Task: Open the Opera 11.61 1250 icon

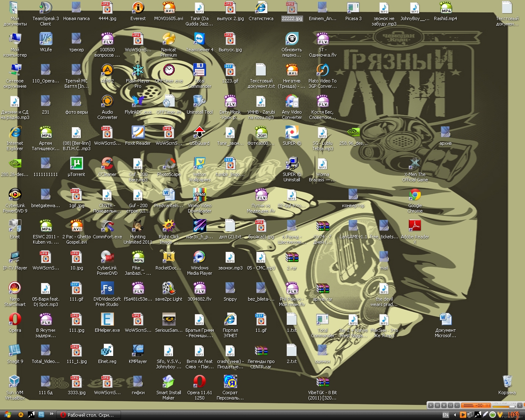Action: click(x=199, y=388)
